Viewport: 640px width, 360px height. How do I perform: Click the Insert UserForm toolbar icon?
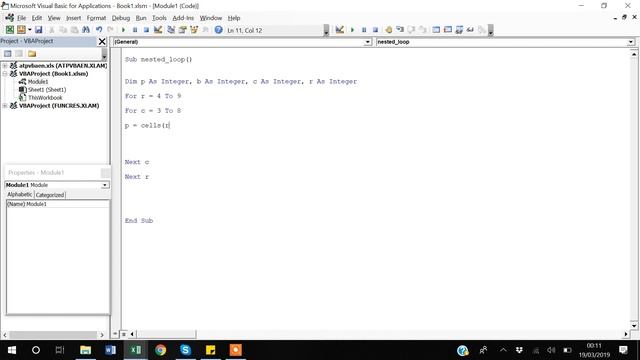coord(20,30)
